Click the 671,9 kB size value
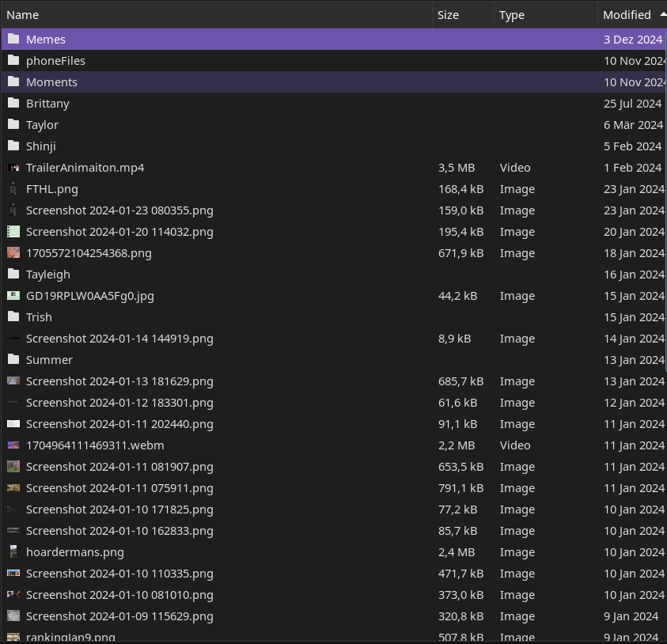Viewport: 667px width, 644px height. pos(460,253)
